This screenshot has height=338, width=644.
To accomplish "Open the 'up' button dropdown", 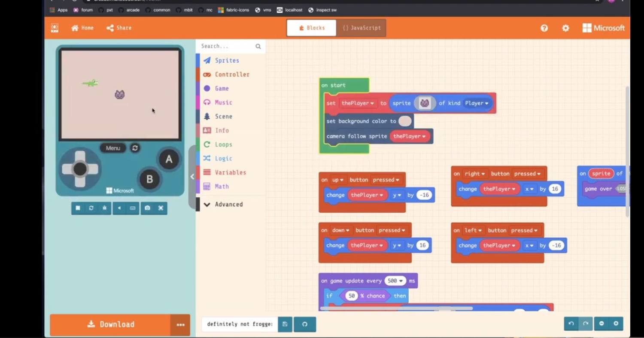I will click(338, 180).
